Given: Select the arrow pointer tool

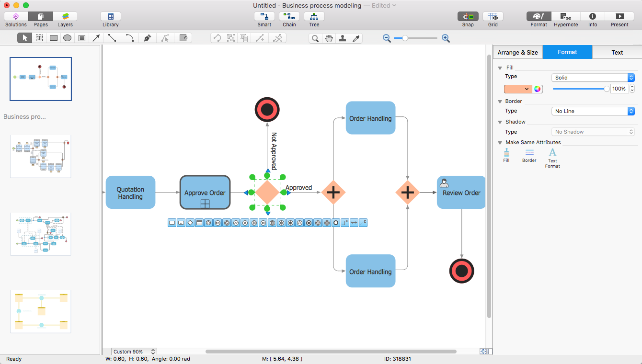Looking at the screenshot, I should [25, 38].
